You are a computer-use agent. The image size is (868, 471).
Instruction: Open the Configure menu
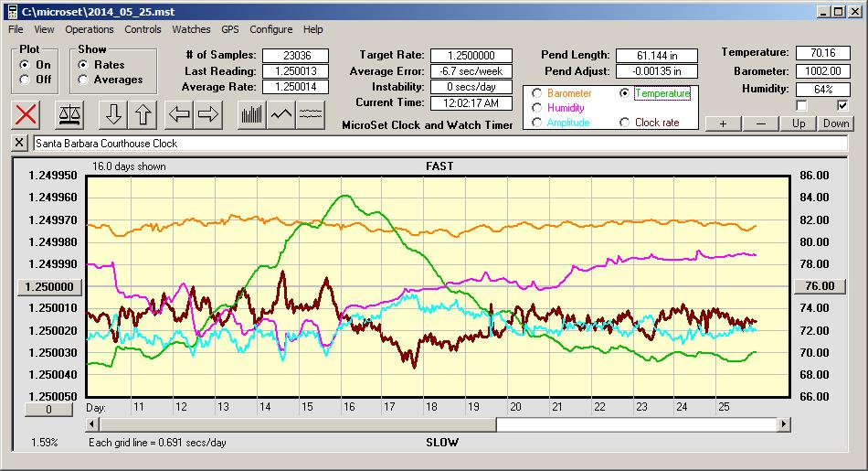point(271,29)
